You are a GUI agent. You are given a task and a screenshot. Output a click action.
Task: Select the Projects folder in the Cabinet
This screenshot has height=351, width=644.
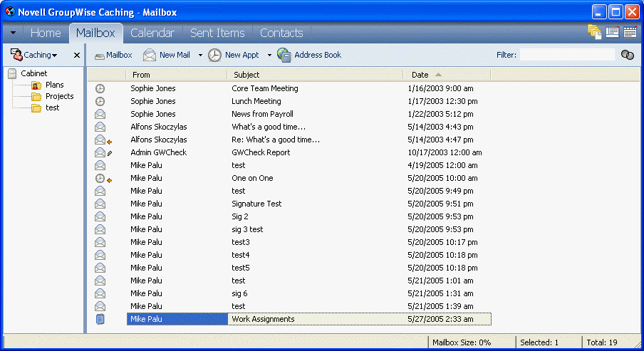pyautogui.click(x=59, y=96)
